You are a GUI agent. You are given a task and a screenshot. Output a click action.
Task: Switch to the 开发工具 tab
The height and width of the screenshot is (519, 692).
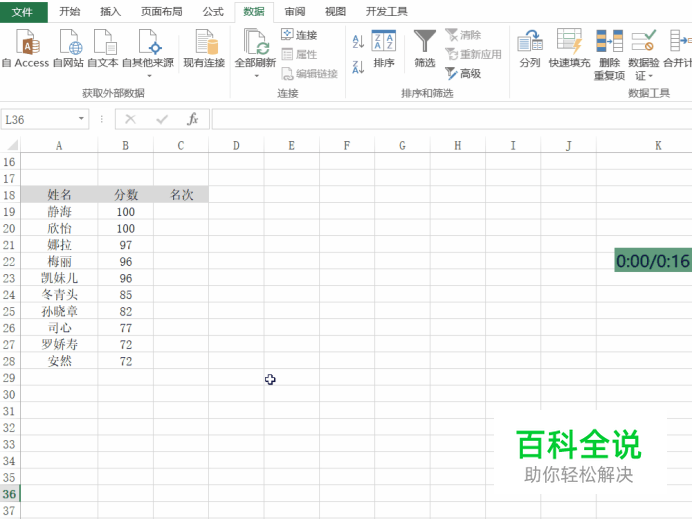pos(387,11)
